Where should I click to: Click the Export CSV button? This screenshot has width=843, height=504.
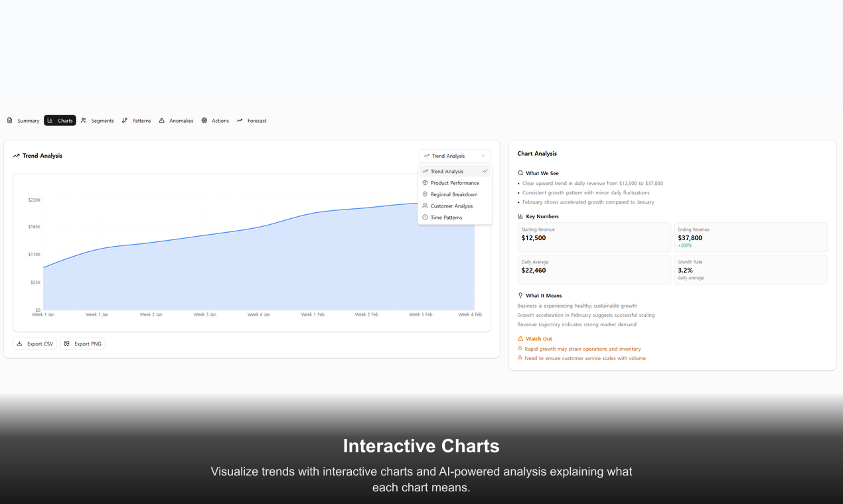coord(35,344)
